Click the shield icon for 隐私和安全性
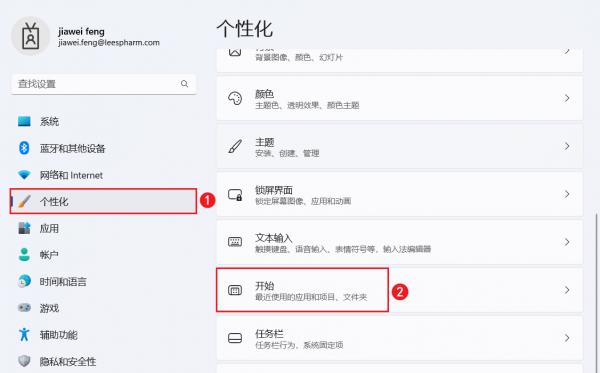The image size is (600, 373). (x=24, y=361)
